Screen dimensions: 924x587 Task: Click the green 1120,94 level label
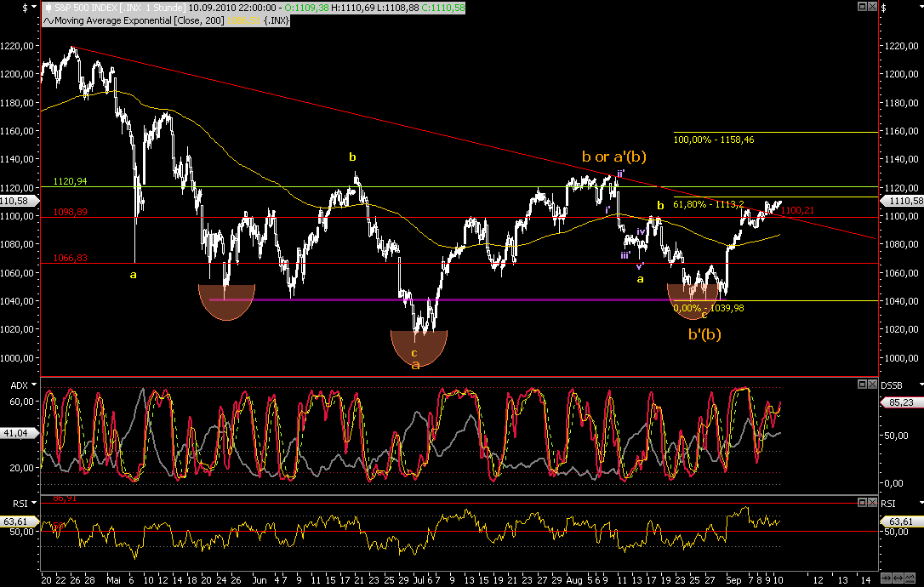click(70, 181)
